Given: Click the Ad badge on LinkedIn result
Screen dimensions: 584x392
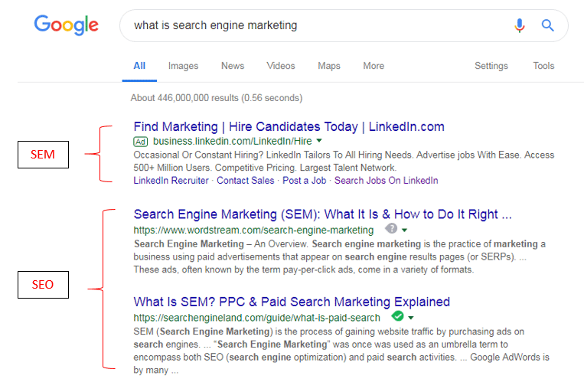Looking at the screenshot, I should [x=140, y=142].
